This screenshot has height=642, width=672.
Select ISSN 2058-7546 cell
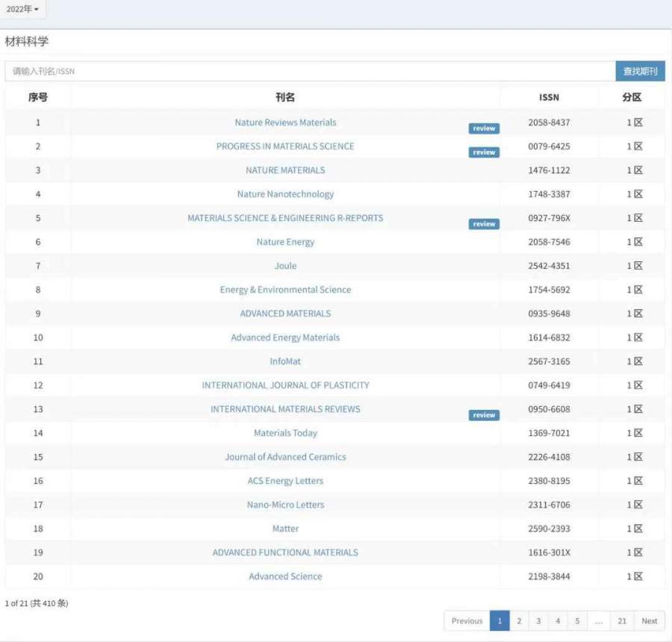pyautogui.click(x=550, y=242)
